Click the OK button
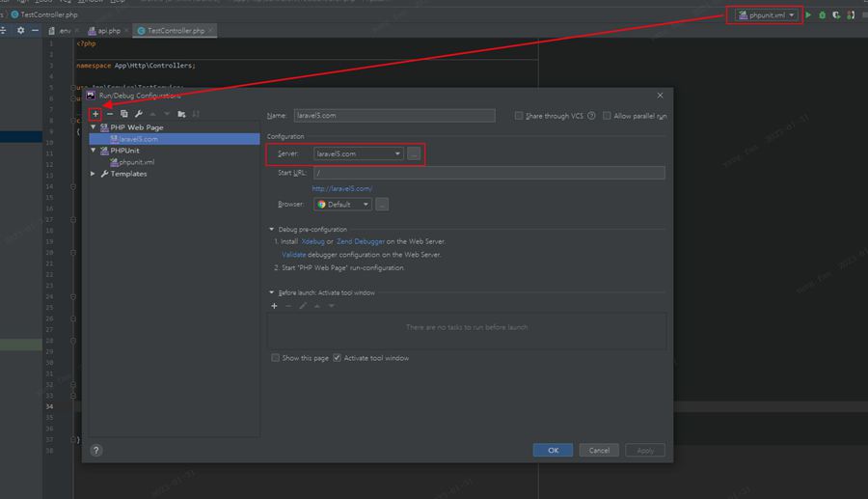The width and height of the screenshot is (868, 499). coord(553,450)
